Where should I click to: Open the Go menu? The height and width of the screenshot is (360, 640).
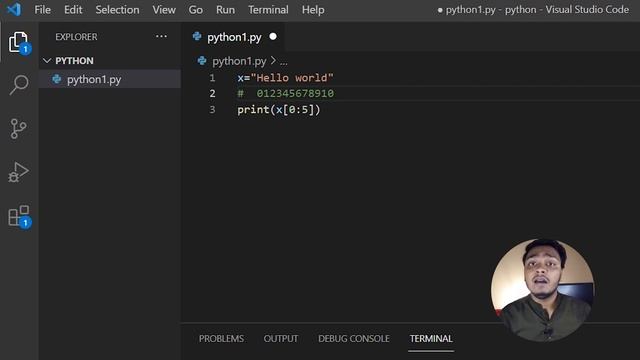coord(196,9)
